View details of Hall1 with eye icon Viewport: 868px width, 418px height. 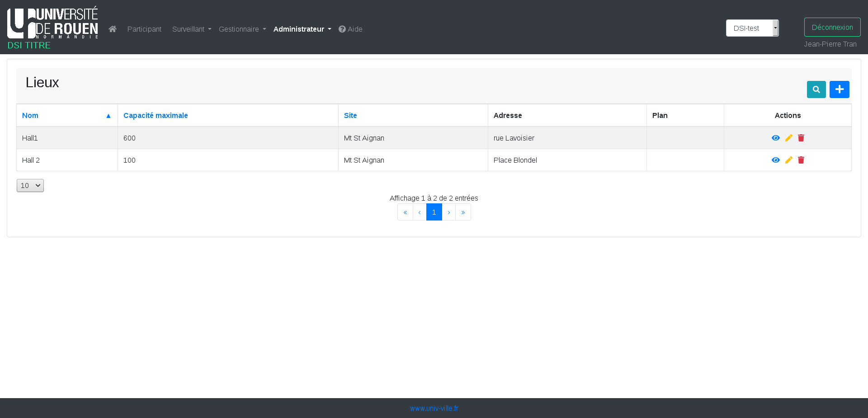pos(776,138)
